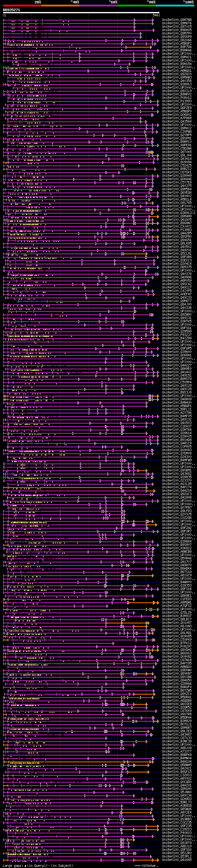Select the UniRef100_B9HRA6 label

pos(177,50)
